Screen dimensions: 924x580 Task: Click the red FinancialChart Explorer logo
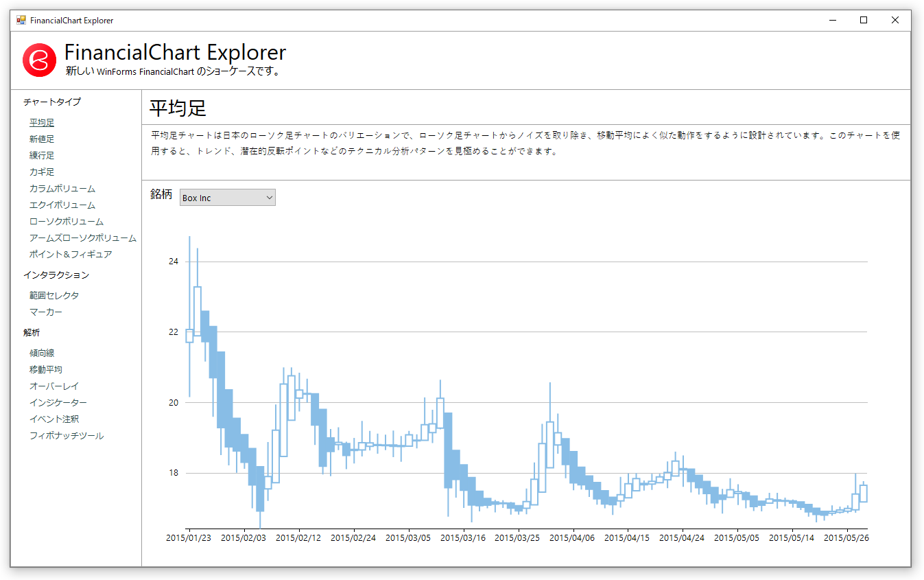(38, 60)
